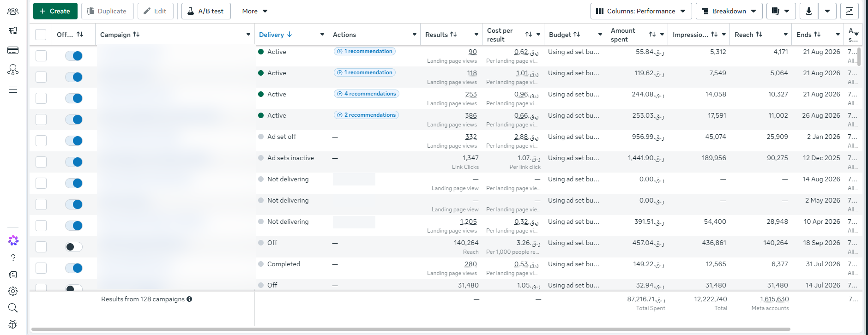The width and height of the screenshot is (868, 335).
Task: Click the export download icon button
Action: [808, 11]
